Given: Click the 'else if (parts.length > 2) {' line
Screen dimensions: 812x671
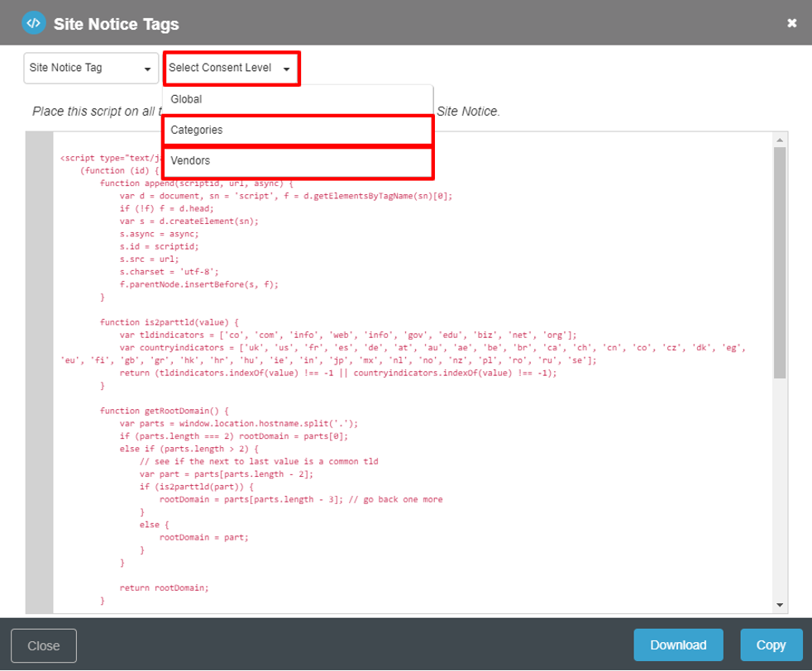Looking at the screenshot, I should [x=189, y=449].
